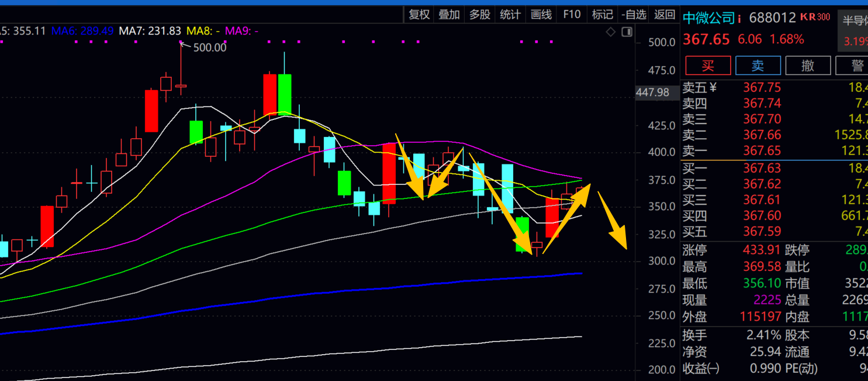Click the 最低 low value 356.10
This screenshot has width=868, height=381.
point(762,284)
